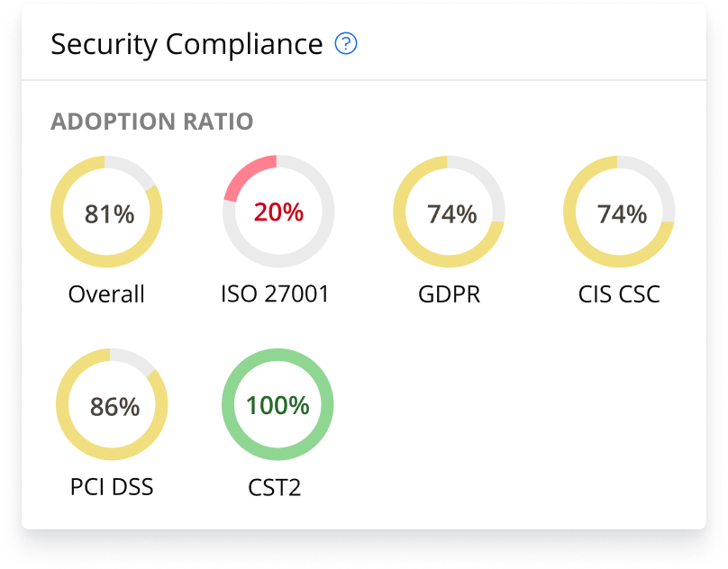
Task: Click the green 100% adoption value
Action: (278, 405)
